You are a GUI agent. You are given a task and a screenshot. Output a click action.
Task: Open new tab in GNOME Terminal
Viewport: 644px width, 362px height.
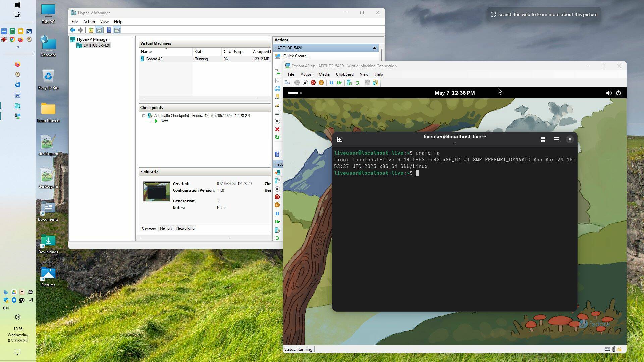pos(340,139)
